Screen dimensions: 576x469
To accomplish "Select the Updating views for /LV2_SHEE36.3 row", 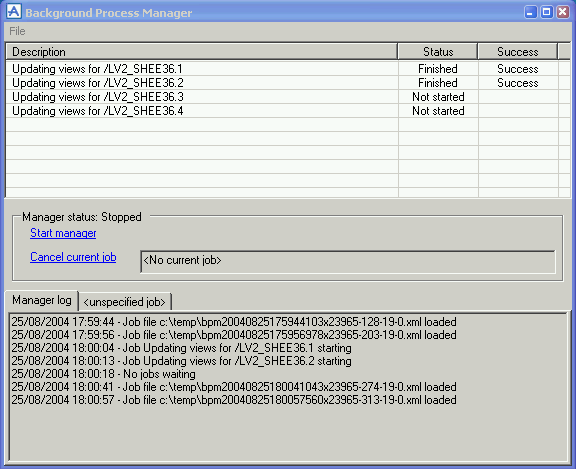I will [282, 97].
